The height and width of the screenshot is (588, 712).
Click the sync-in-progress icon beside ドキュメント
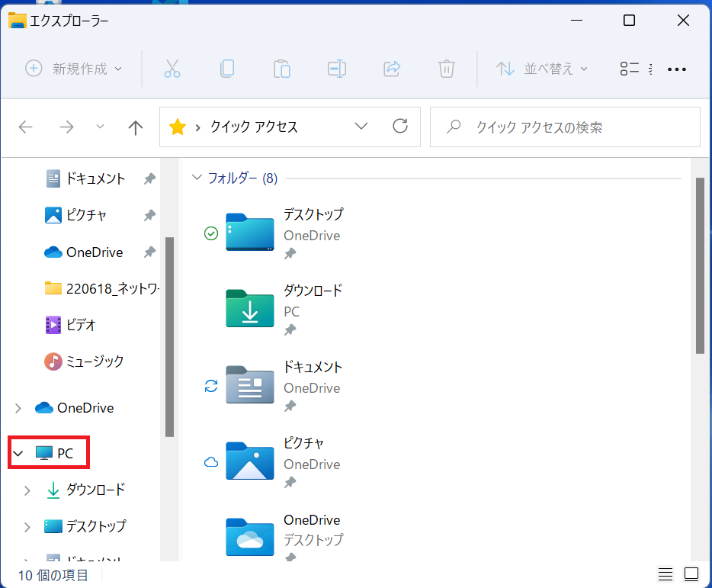pyautogui.click(x=211, y=386)
